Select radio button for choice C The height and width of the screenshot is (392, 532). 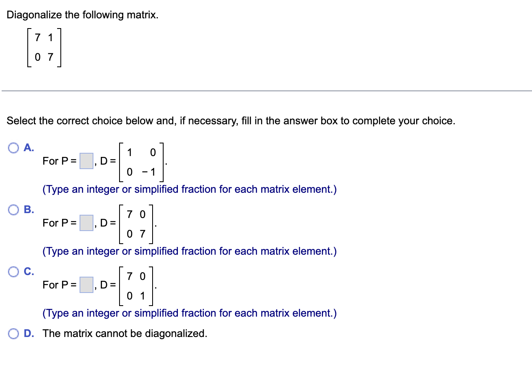tap(13, 271)
